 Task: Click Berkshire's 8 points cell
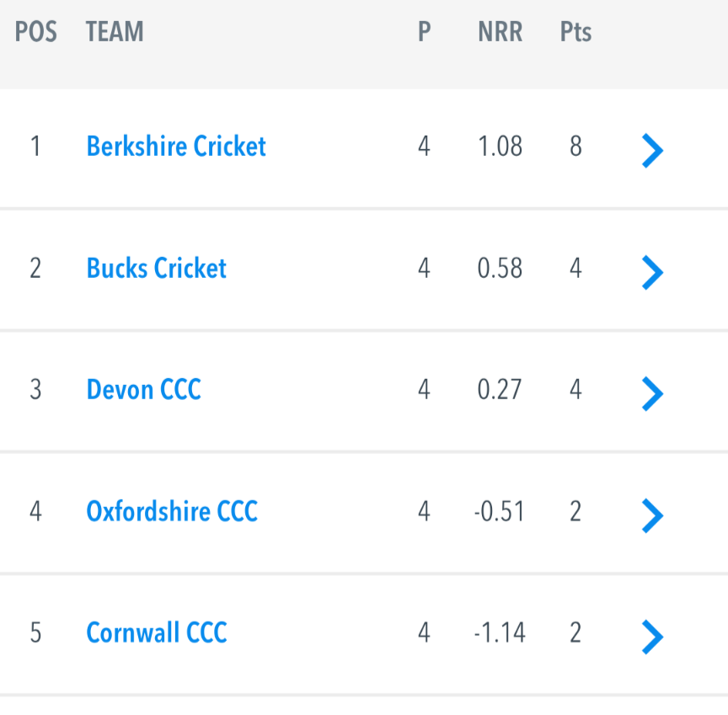pyautogui.click(x=575, y=147)
